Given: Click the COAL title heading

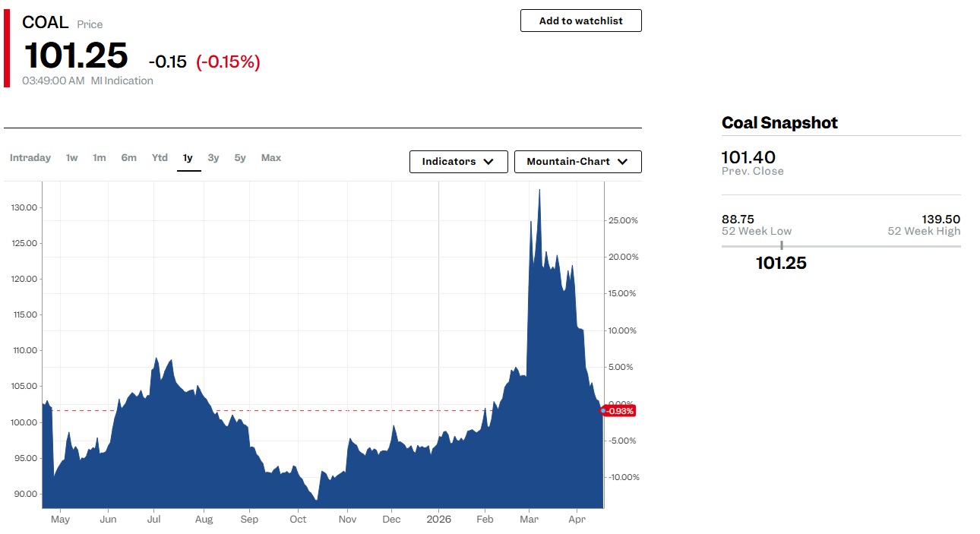Looking at the screenshot, I should click(x=45, y=23).
